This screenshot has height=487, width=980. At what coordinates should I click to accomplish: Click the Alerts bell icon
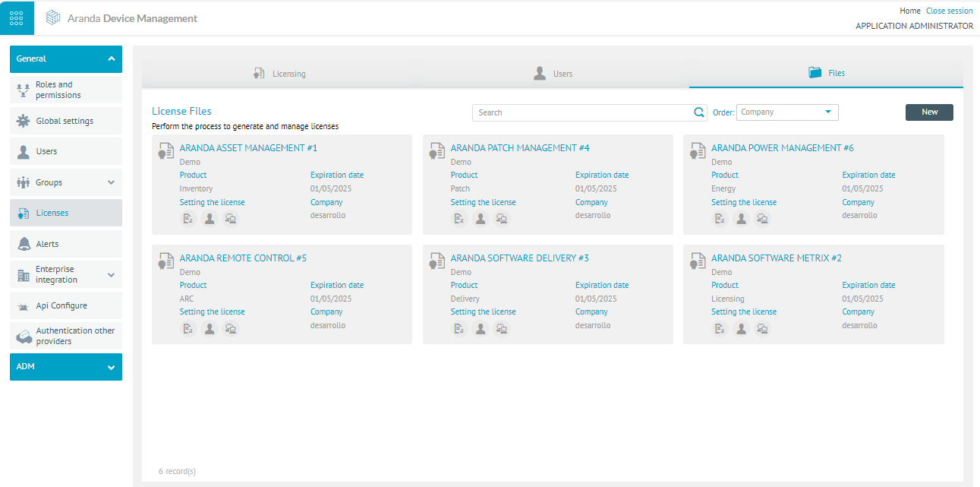coord(23,244)
